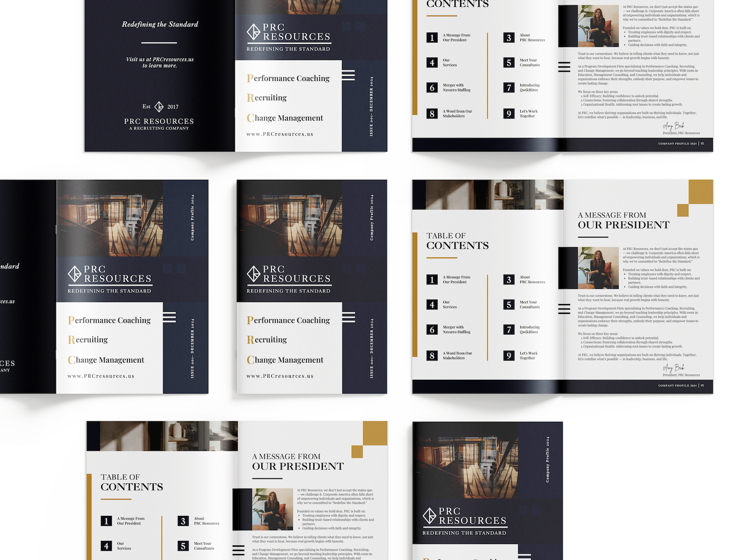Click "Merger with Navarro Staffing" in the middle-right spread
This screenshot has width=737, height=560.
coord(456,330)
